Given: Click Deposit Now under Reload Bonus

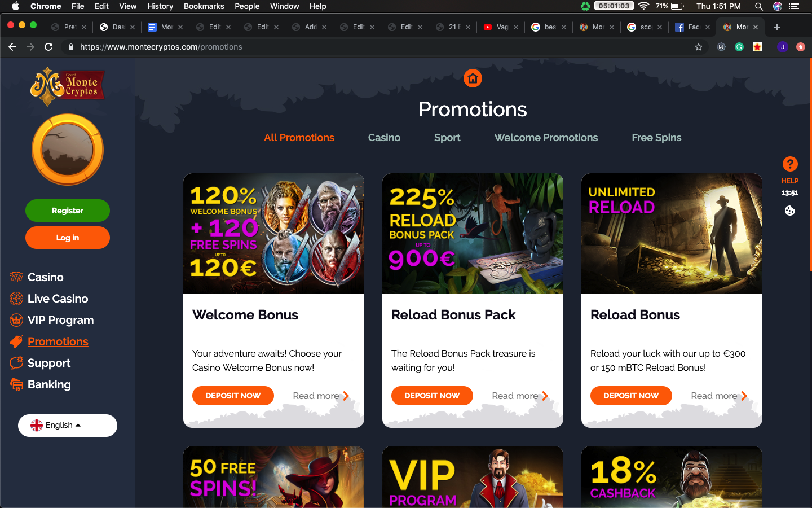Looking at the screenshot, I should (631, 396).
